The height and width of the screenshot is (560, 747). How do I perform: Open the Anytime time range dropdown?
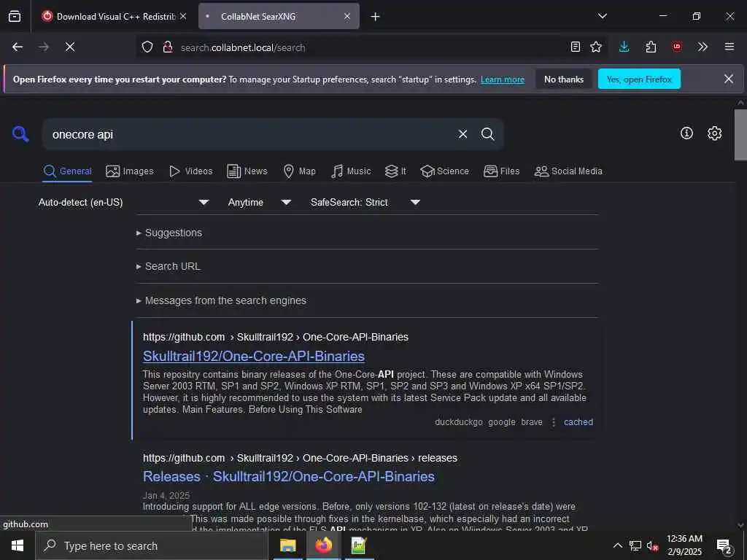tap(260, 203)
